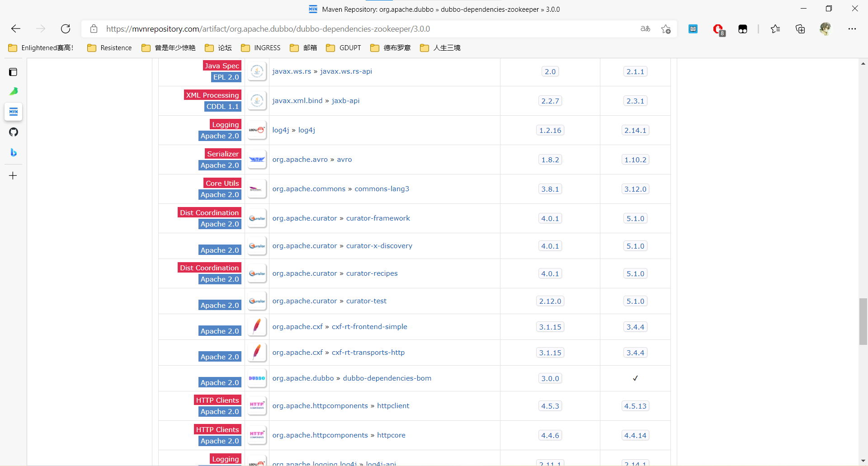Open the GDUPT bookmark folder
The width and height of the screenshot is (868, 466).
(344, 48)
